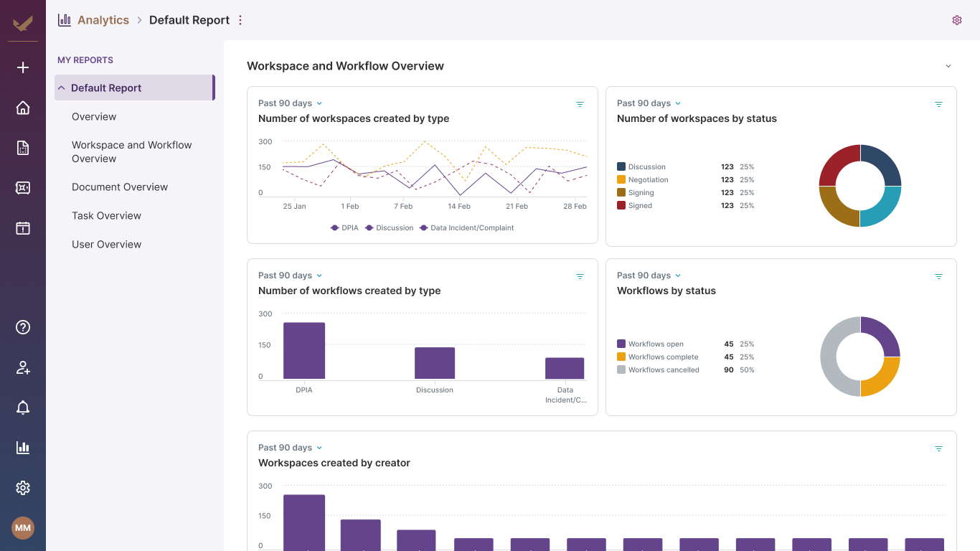This screenshot has width=980, height=551.
Task: Click the '14 Feb' axis label
Action: pyautogui.click(x=459, y=206)
